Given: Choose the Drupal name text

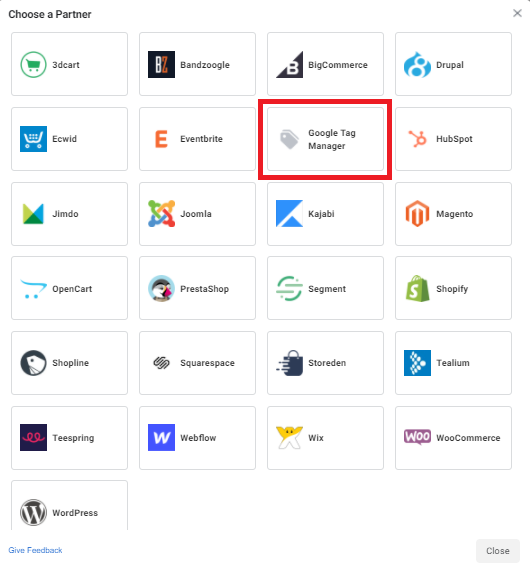Looking at the screenshot, I should pos(450,65).
